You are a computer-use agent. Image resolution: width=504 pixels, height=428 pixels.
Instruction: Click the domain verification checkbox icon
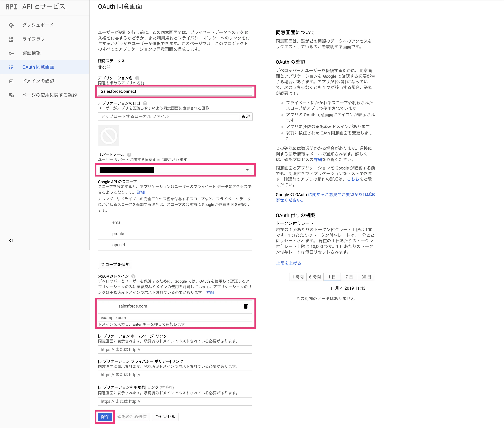click(x=11, y=81)
